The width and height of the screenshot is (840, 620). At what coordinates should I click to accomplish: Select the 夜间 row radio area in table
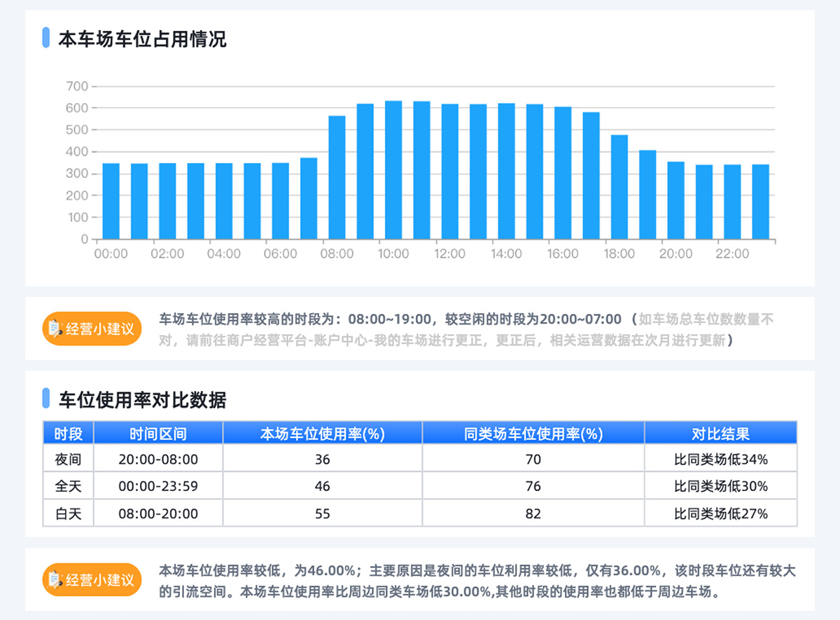68,460
